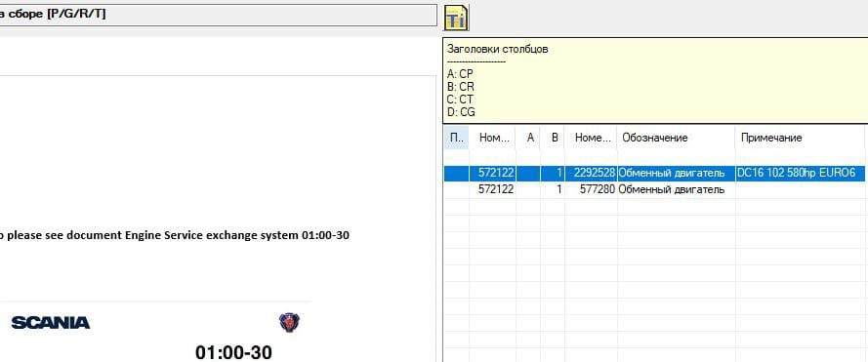Click the 'C: CT' legend line

460,100
